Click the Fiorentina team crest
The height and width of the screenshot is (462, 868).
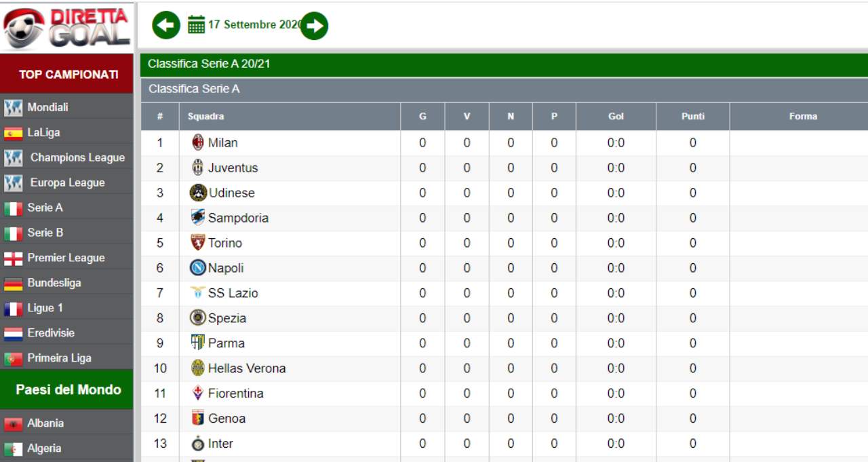[x=198, y=393]
